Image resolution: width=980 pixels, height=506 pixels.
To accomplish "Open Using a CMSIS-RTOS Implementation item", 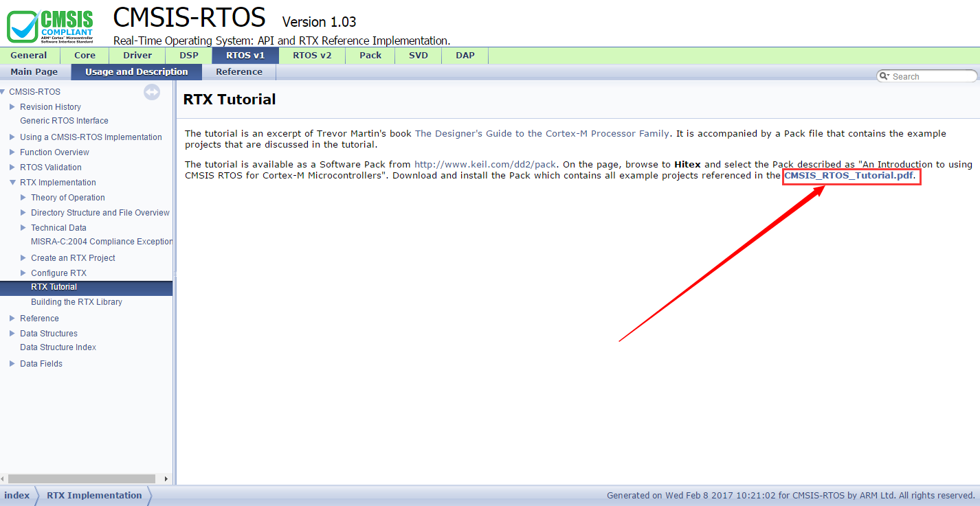I will tap(91, 137).
